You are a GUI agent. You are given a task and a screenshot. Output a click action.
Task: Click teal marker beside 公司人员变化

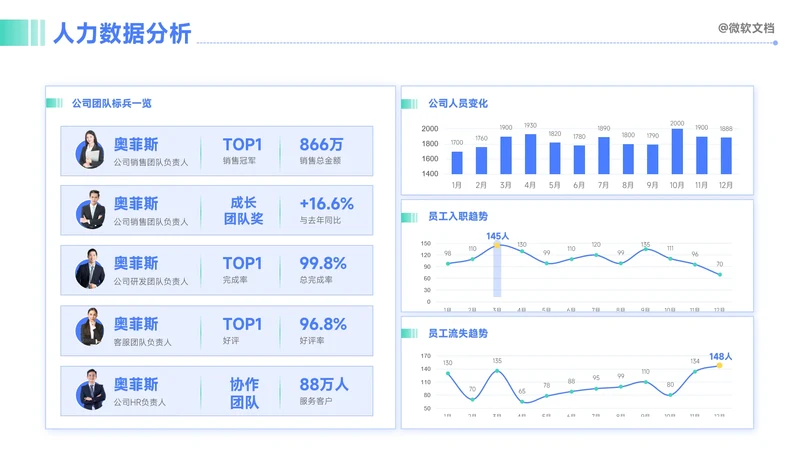405,103
